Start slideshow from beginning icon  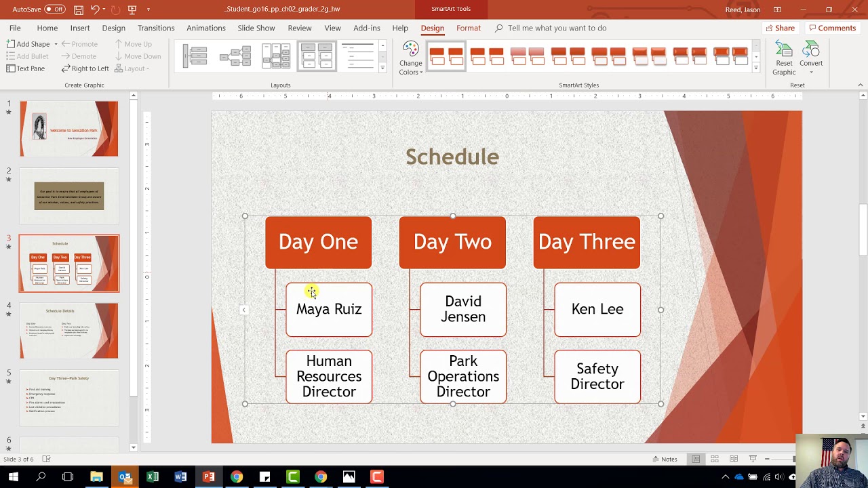coord(132,9)
